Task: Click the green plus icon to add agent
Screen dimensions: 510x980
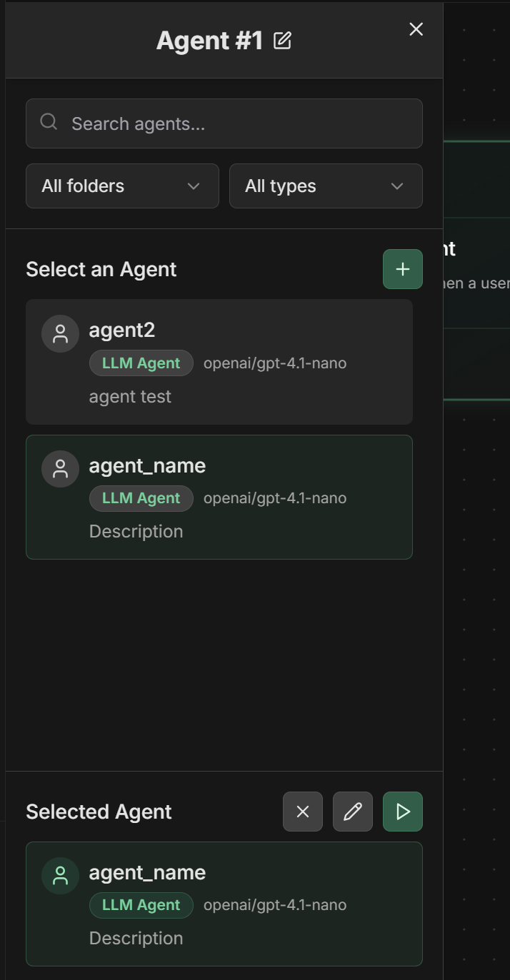Action: pos(402,269)
